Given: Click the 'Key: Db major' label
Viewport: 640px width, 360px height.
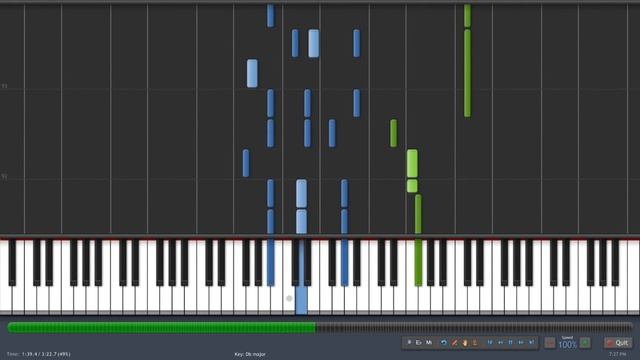Looking at the screenshot, I should point(250,354).
